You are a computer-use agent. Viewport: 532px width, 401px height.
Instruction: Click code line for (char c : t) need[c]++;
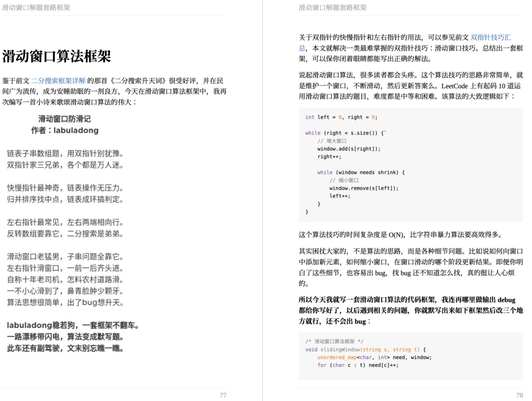point(358,365)
